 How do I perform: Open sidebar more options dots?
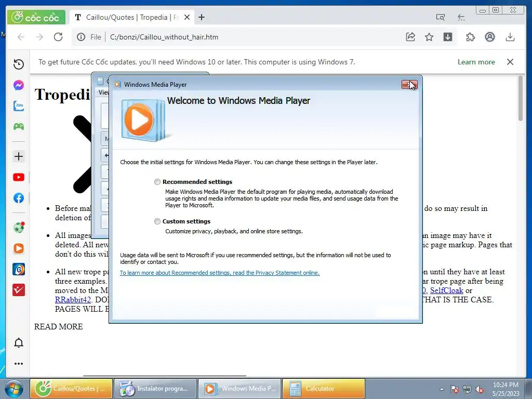click(19, 363)
